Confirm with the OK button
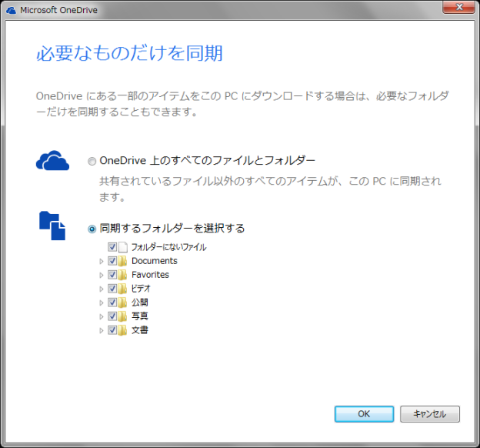Viewport: 480px width, 448px height. tap(364, 414)
